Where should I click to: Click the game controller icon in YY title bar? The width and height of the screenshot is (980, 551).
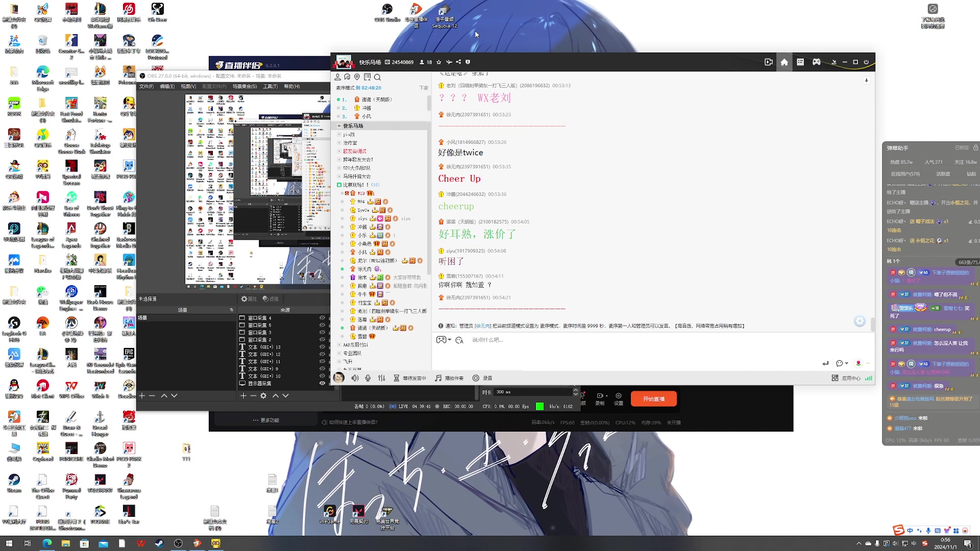point(817,62)
